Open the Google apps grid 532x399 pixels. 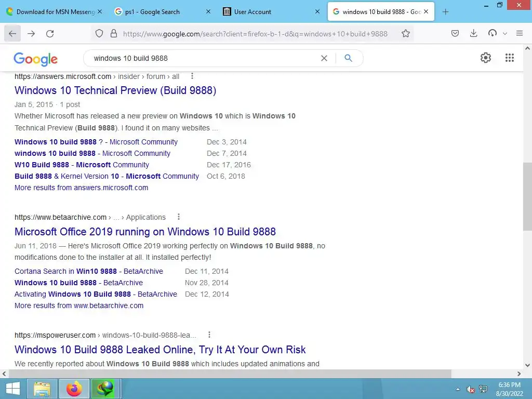tap(509, 58)
